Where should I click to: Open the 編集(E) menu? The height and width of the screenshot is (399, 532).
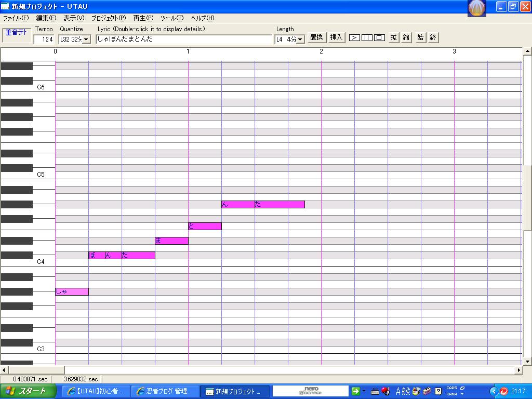coord(46,18)
